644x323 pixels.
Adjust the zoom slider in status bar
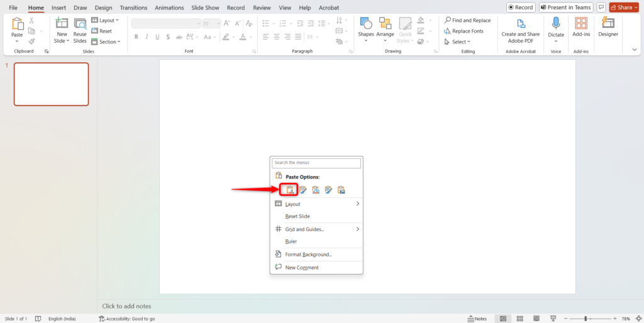tap(586, 319)
